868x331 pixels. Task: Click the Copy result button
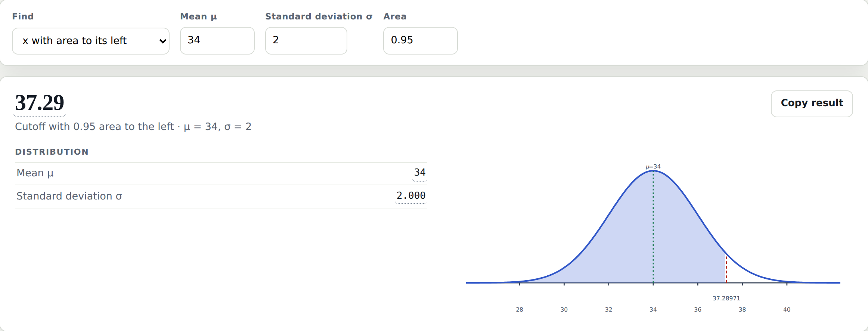(812, 103)
